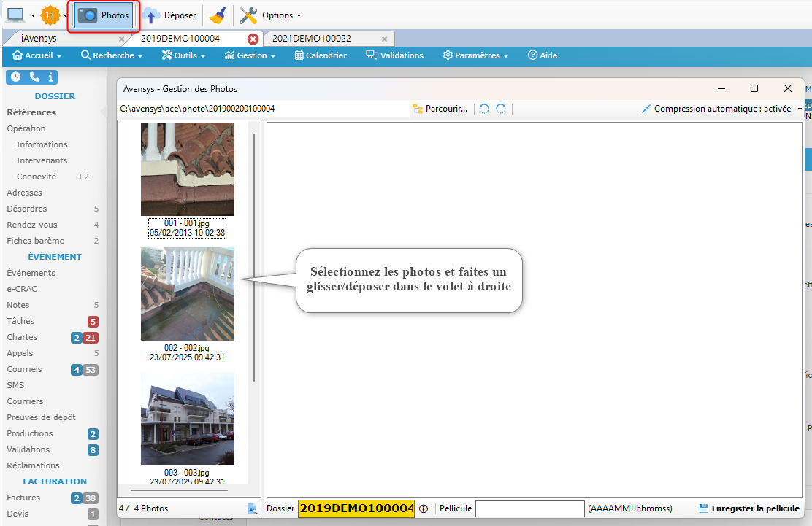Click the Pellicule text input field
This screenshot has width=812, height=526.
point(529,508)
